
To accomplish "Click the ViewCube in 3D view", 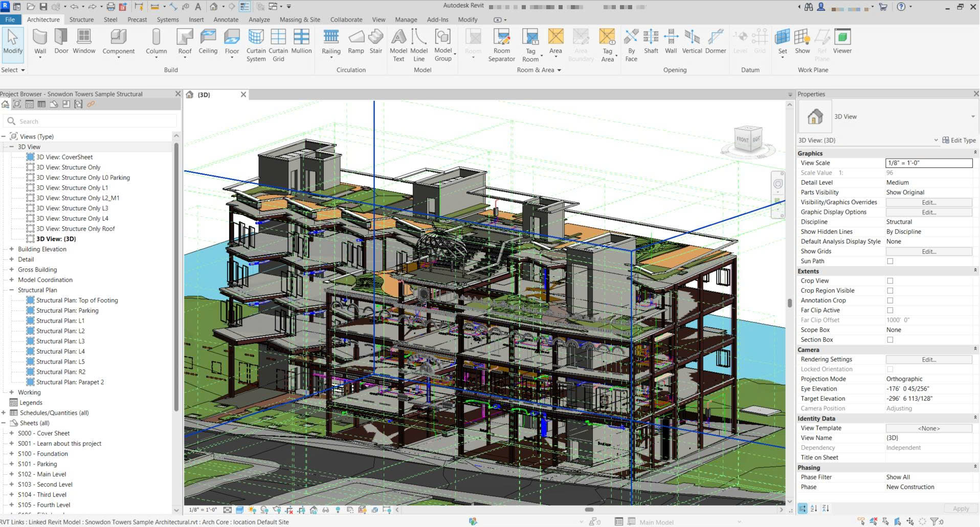I will pyautogui.click(x=748, y=140).
